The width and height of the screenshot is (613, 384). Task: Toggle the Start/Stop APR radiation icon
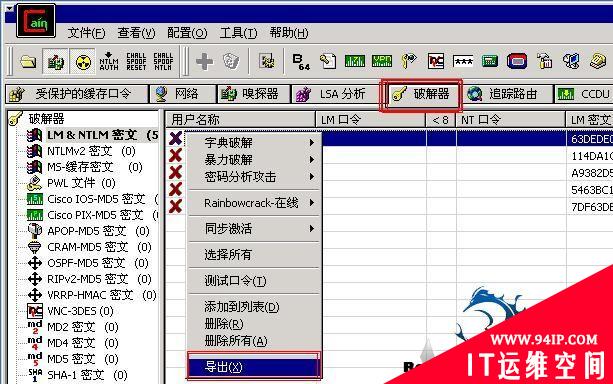[x=82, y=61]
